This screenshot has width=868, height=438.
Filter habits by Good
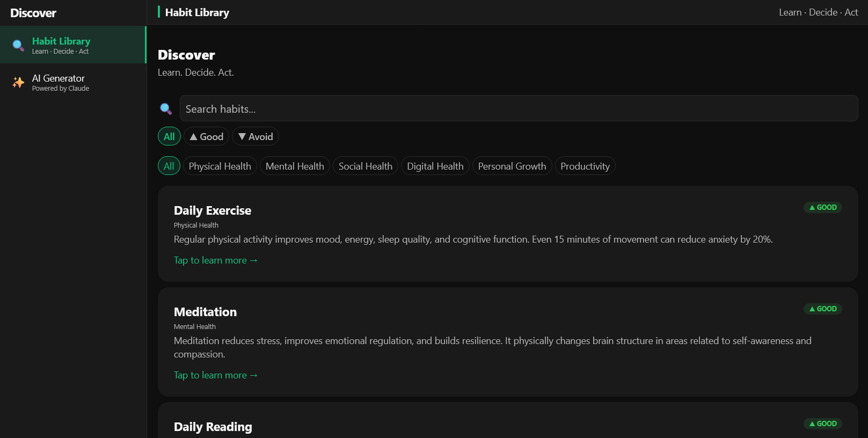[207, 136]
